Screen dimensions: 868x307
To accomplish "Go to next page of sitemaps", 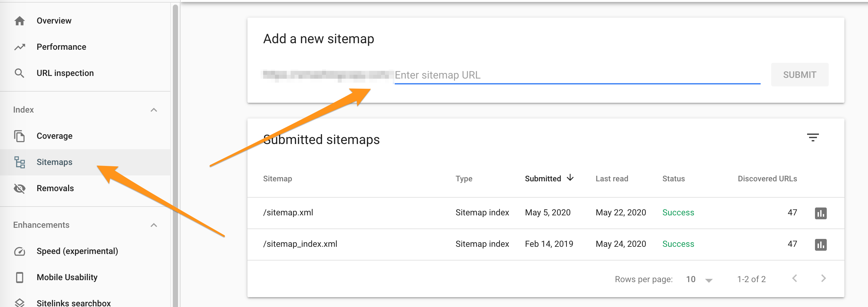I will pyautogui.click(x=823, y=278).
